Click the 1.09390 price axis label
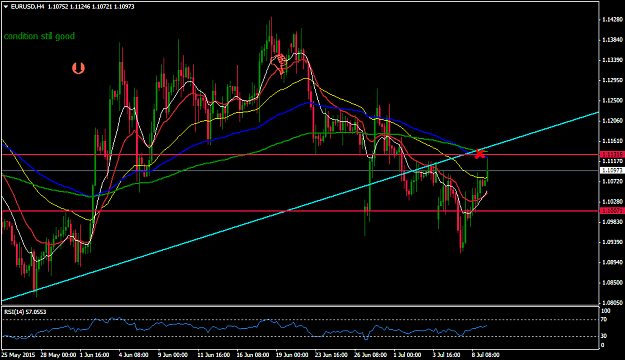 pyautogui.click(x=613, y=242)
